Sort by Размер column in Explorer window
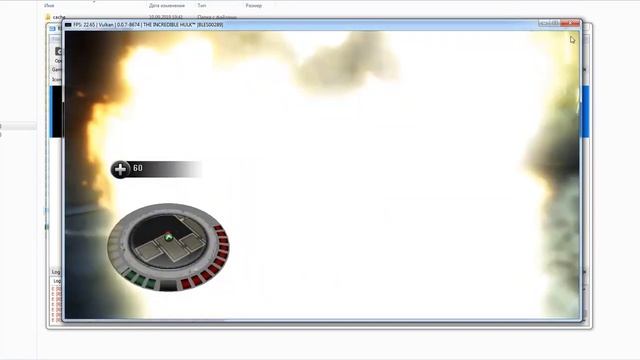The image size is (640, 360). coord(253,6)
